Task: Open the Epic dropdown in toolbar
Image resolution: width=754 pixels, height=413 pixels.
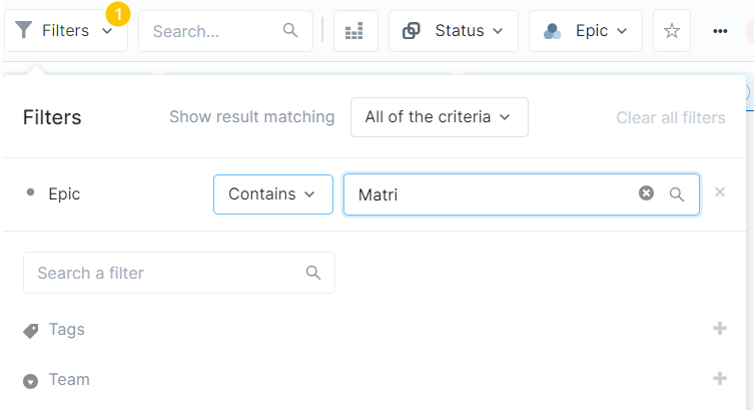Action: click(585, 31)
